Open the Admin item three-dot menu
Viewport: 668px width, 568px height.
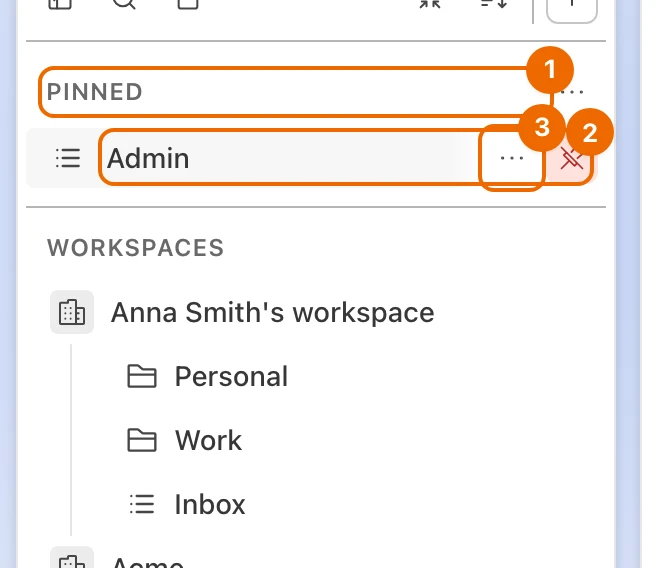(x=512, y=158)
